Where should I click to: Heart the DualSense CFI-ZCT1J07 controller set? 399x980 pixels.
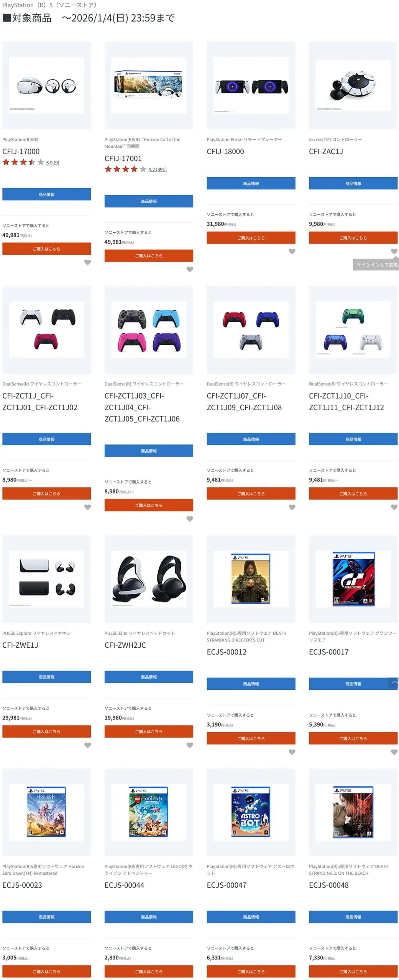(x=292, y=507)
